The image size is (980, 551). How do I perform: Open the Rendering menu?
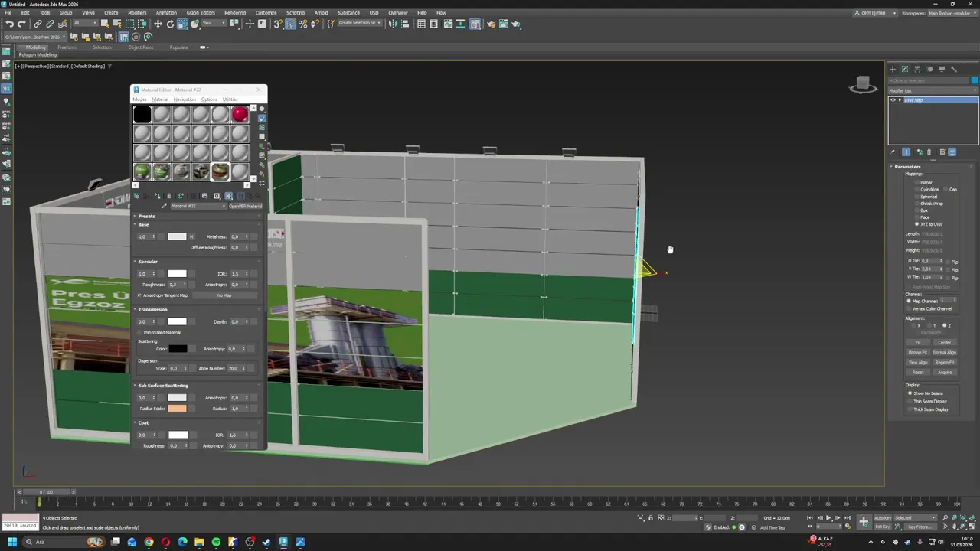pyautogui.click(x=234, y=13)
